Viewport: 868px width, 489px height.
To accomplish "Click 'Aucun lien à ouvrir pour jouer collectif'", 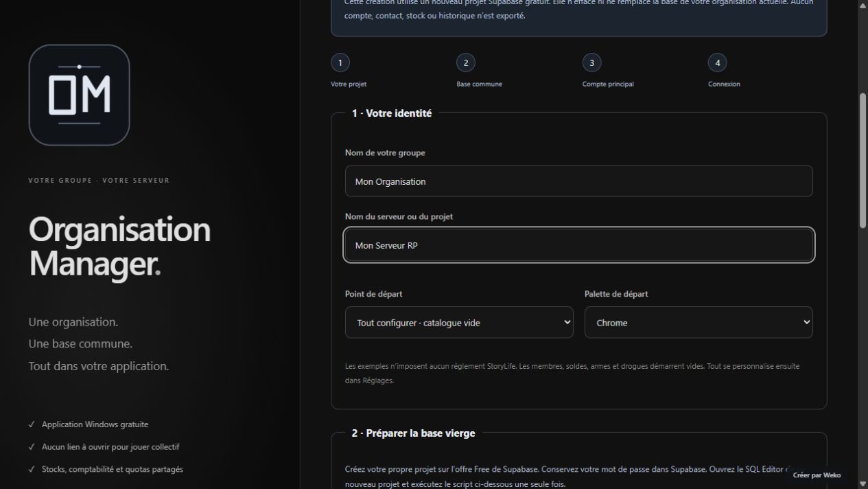I will coord(110,446).
